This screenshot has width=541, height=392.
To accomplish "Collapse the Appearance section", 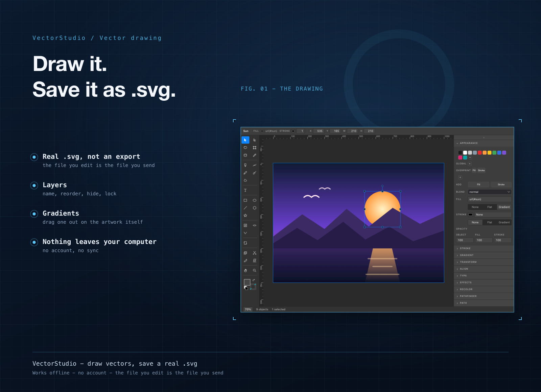I will coord(484,143).
